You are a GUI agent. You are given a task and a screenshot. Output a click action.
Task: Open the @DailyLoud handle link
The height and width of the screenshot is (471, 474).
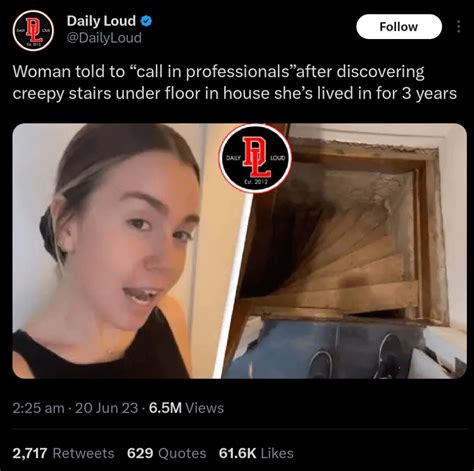(104, 38)
